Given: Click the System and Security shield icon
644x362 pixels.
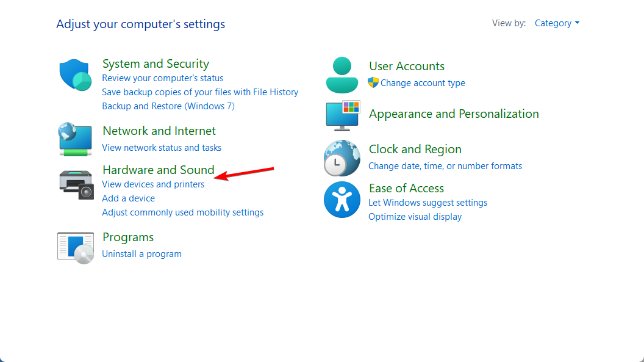Looking at the screenshot, I should [x=75, y=75].
